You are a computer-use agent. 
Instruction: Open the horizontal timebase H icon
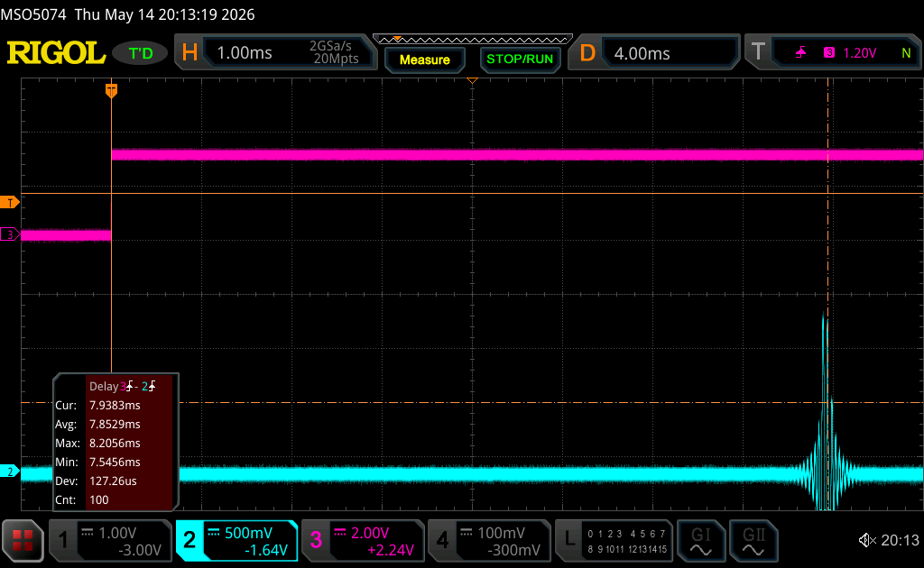coord(189,53)
